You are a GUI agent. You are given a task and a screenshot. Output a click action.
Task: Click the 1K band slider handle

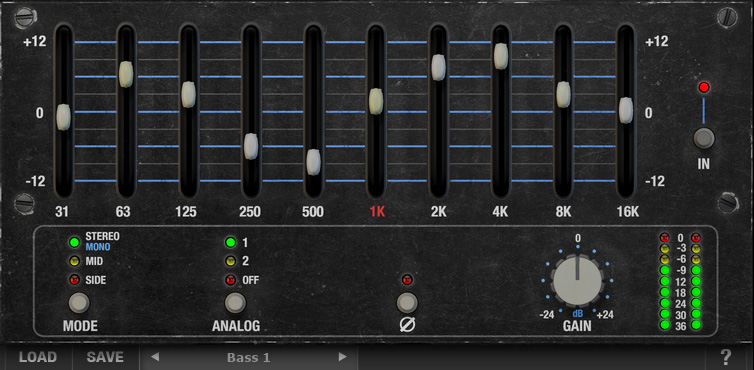pyautogui.click(x=376, y=102)
